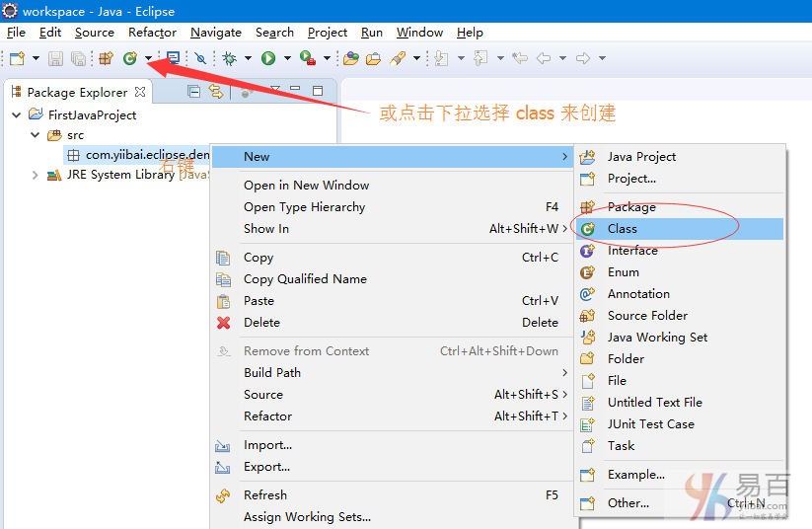This screenshot has height=529, width=812.
Task: Click the Back navigation arrow
Action: tap(544, 58)
